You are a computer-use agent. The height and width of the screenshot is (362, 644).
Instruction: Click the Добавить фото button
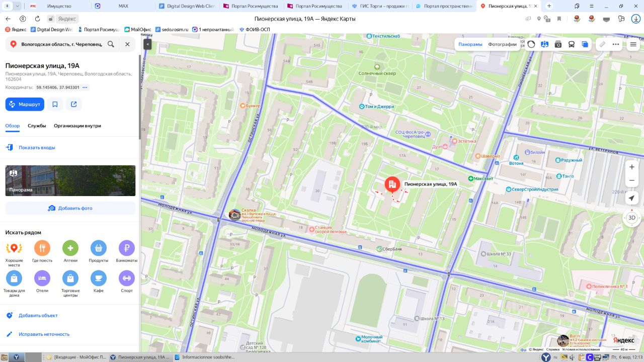point(70,208)
